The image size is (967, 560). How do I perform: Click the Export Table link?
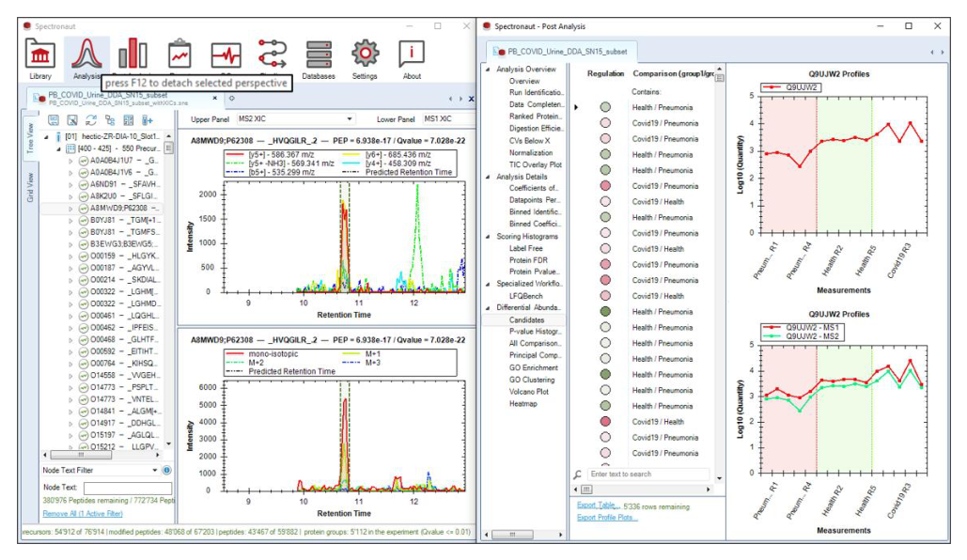[x=599, y=506]
